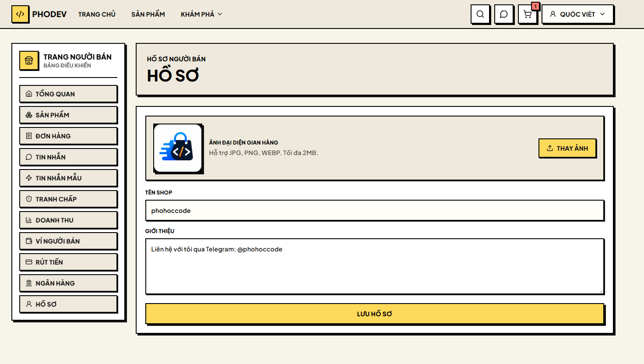Open Sản Phẩm in the top navbar
The width and height of the screenshot is (644, 364).
148,14
